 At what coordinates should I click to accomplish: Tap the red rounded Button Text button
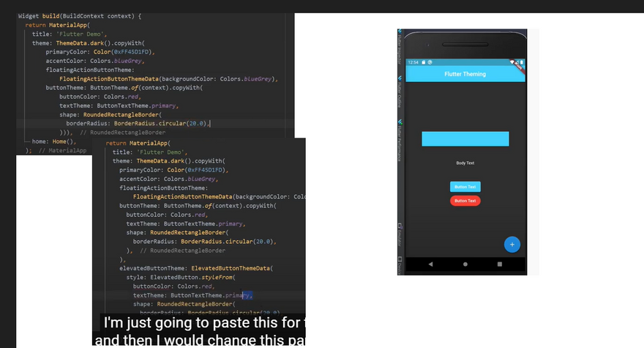(465, 200)
